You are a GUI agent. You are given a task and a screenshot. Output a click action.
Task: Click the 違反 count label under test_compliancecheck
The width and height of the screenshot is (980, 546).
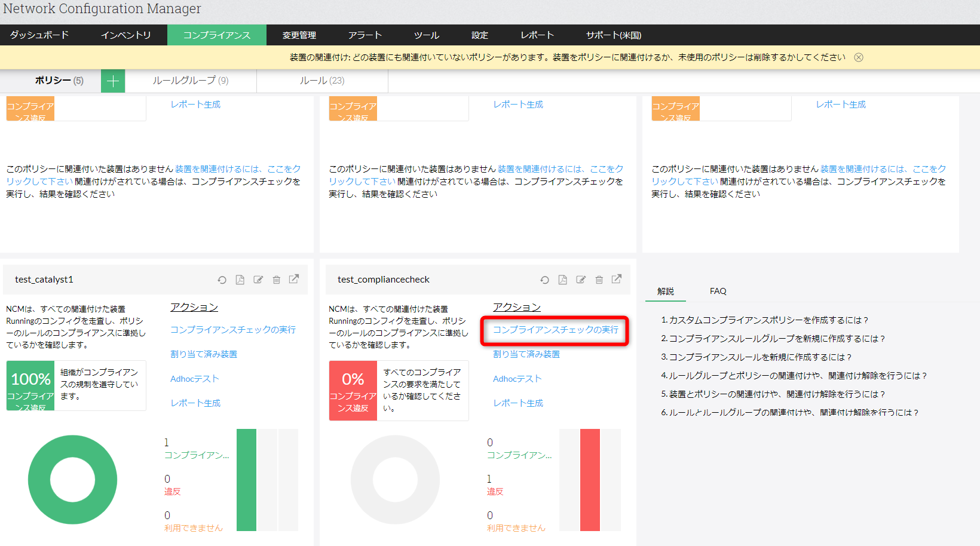495,492
